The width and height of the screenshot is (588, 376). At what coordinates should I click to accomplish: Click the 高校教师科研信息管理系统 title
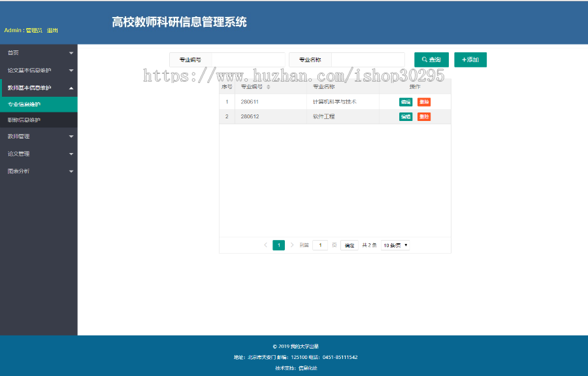pos(179,22)
